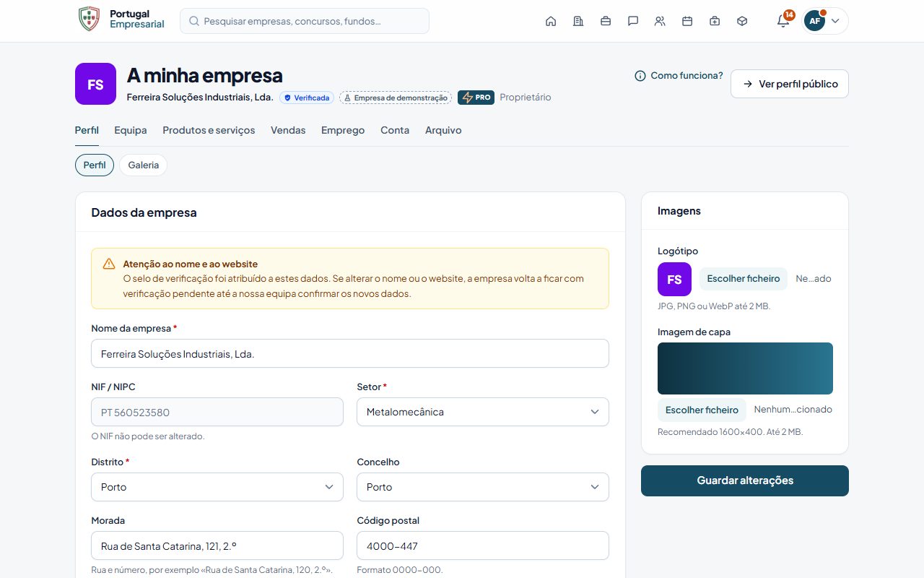Open the Como funciona? help link
This screenshot has height=578, width=924.
pyautogui.click(x=679, y=76)
